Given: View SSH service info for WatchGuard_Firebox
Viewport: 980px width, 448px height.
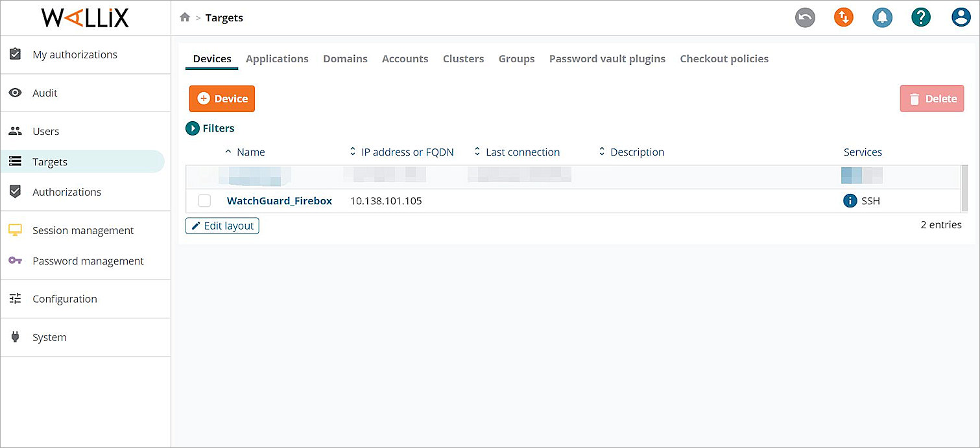Looking at the screenshot, I should (850, 200).
